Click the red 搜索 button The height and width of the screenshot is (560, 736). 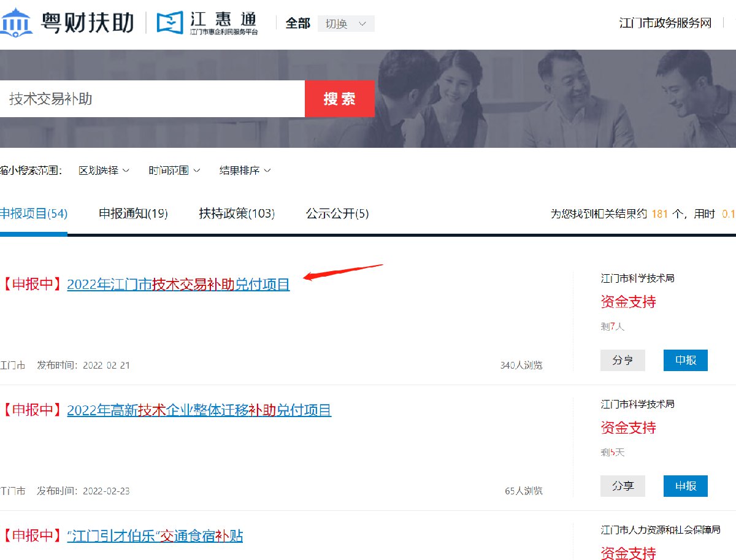click(340, 99)
